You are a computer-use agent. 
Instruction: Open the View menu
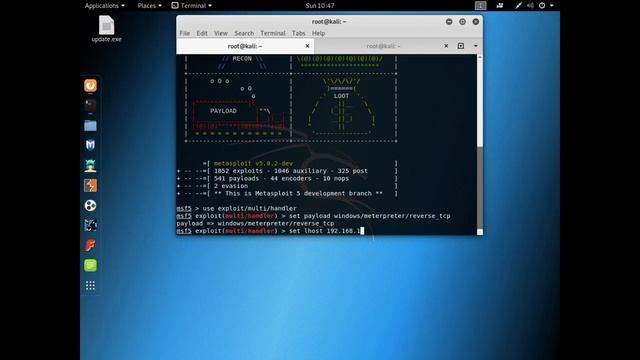click(220, 33)
